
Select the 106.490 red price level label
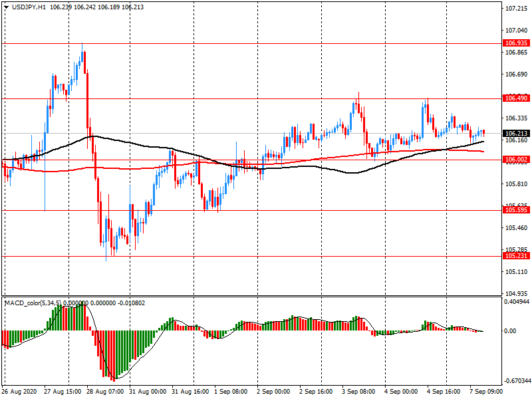point(515,98)
